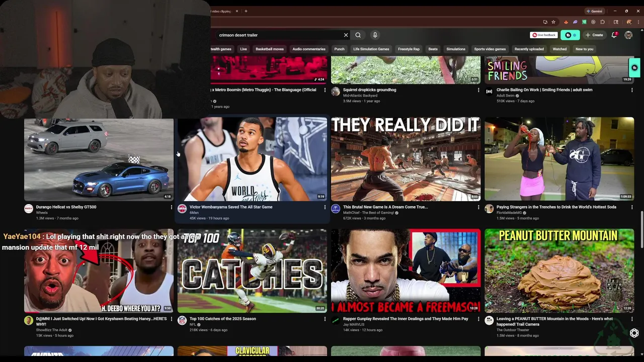Screen dimensions: 644x362
Task: Select the Audio commentaries chip
Action: pyautogui.click(x=309, y=49)
